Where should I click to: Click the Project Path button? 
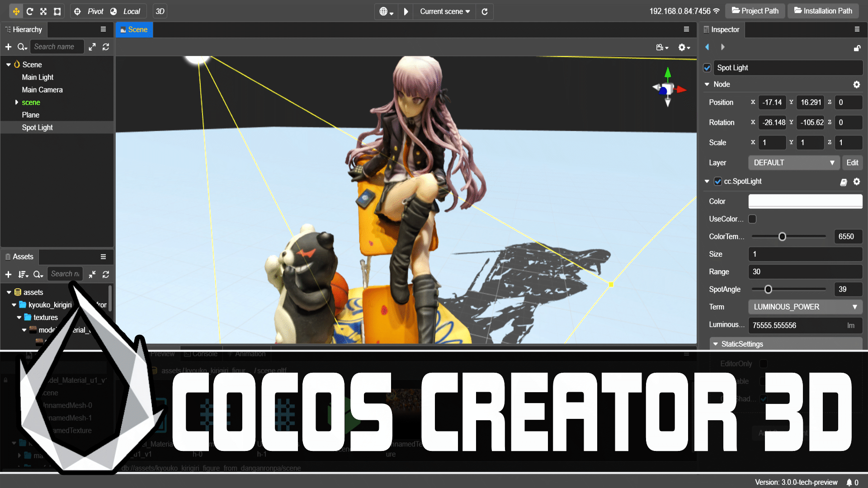755,11
